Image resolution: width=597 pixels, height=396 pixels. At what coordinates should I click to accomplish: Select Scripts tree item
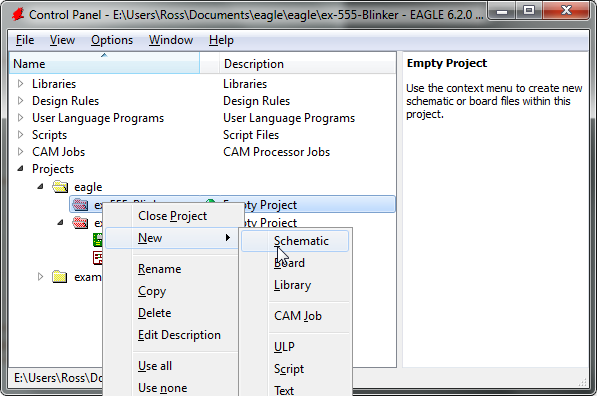click(x=49, y=134)
